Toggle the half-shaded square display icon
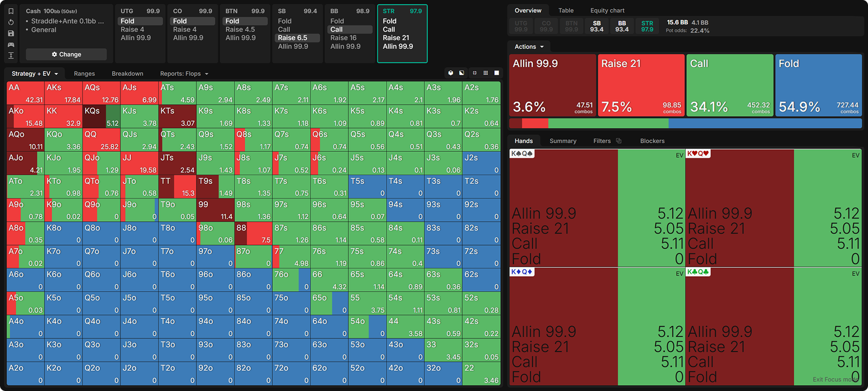The height and width of the screenshot is (391, 868). tap(462, 73)
